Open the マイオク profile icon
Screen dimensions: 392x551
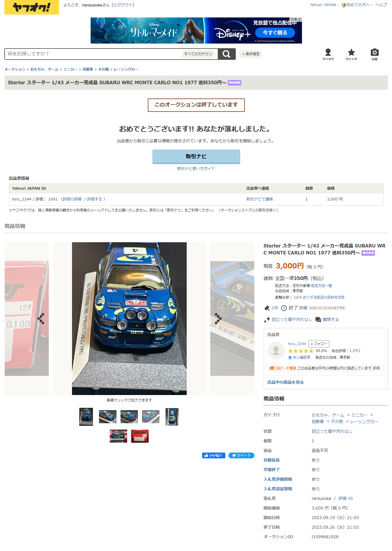[328, 54]
